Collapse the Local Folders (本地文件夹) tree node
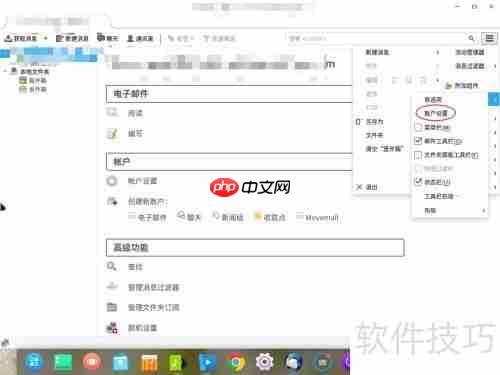 coord(5,71)
